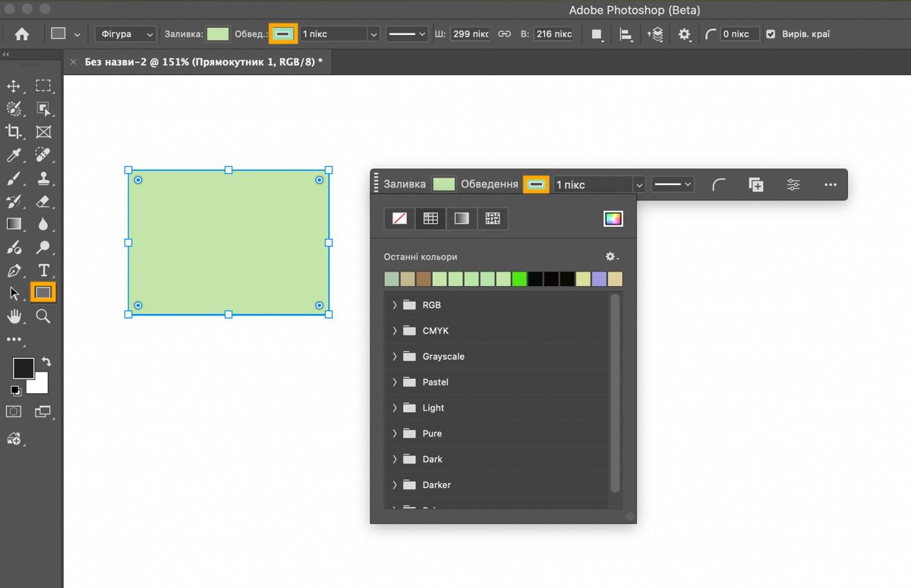This screenshot has width=911, height=588.
Task: Click the Home button in options bar
Action: pyautogui.click(x=22, y=34)
